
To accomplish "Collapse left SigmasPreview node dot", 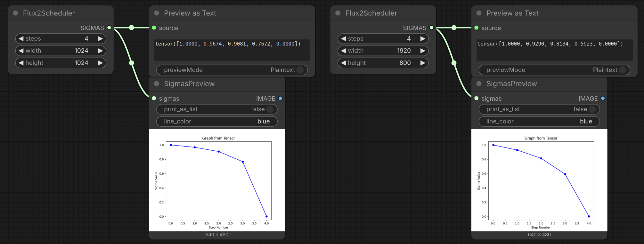I will pyautogui.click(x=157, y=84).
